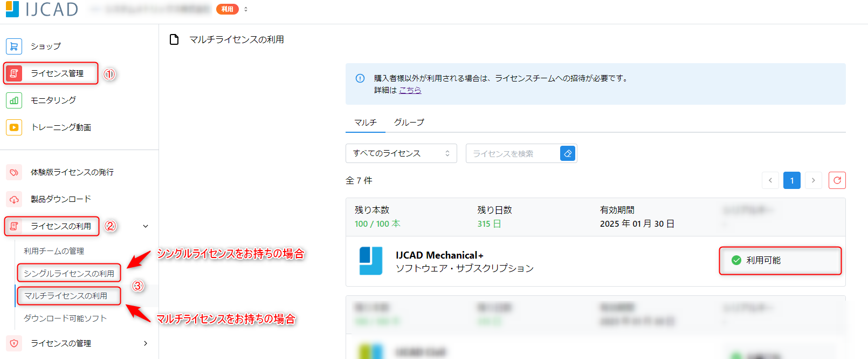Open the ショップ menu item
The height and width of the screenshot is (359, 868).
46,46
